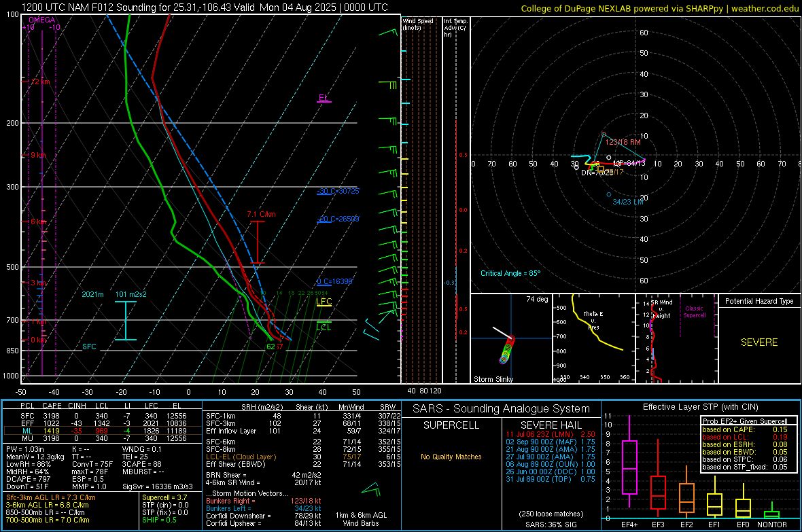The width and height of the screenshot is (802, 532).
Task: Click the -20 C=26509' height label
Action: tap(338, 219)
